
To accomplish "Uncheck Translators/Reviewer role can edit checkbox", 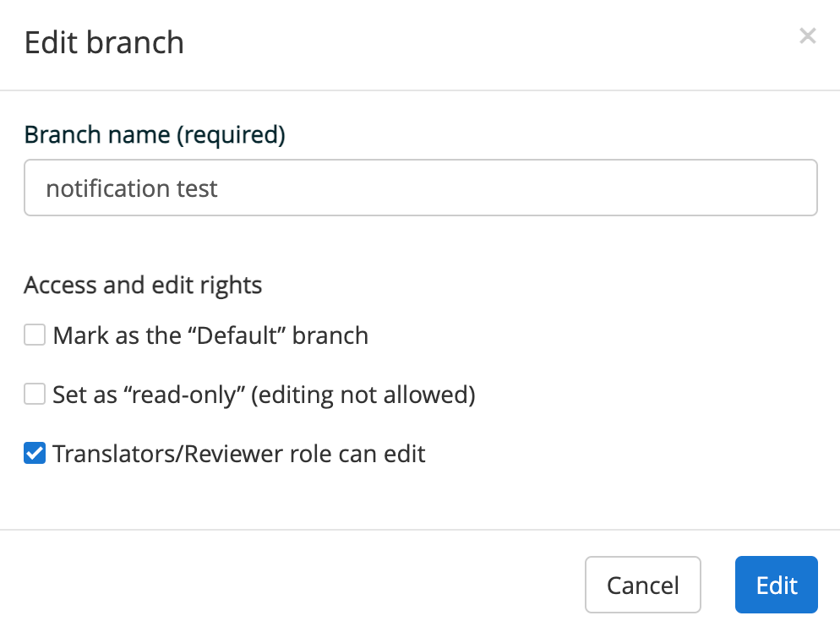I will coord(35,453).
